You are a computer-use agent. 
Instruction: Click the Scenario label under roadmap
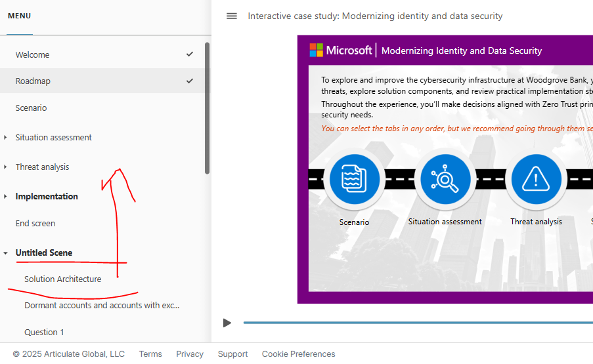354,222
